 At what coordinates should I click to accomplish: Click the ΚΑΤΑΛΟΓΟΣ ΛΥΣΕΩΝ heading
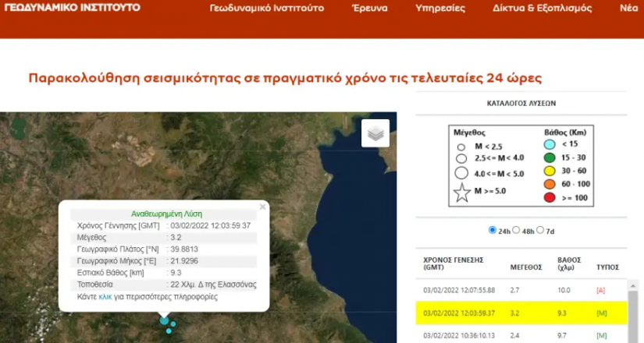[x=521, y=102]
